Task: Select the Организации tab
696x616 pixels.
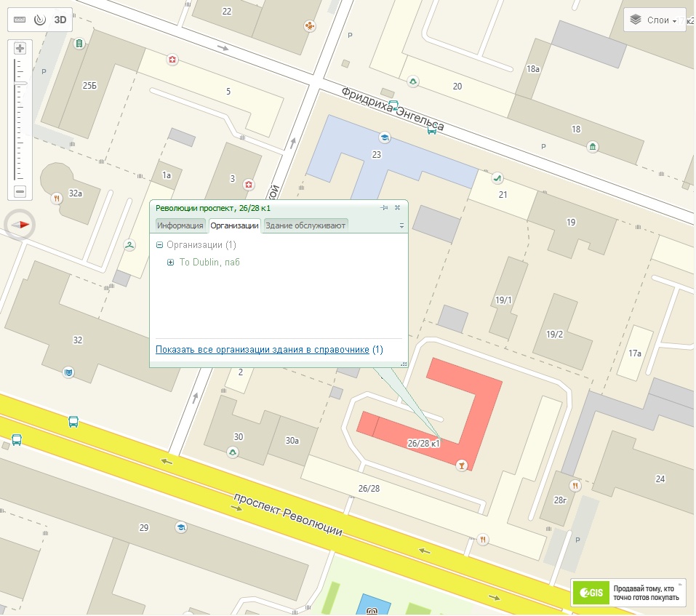Action: coord(234,225)
